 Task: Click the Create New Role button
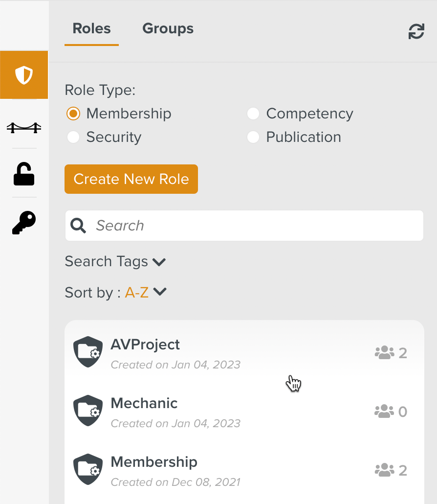131,179
